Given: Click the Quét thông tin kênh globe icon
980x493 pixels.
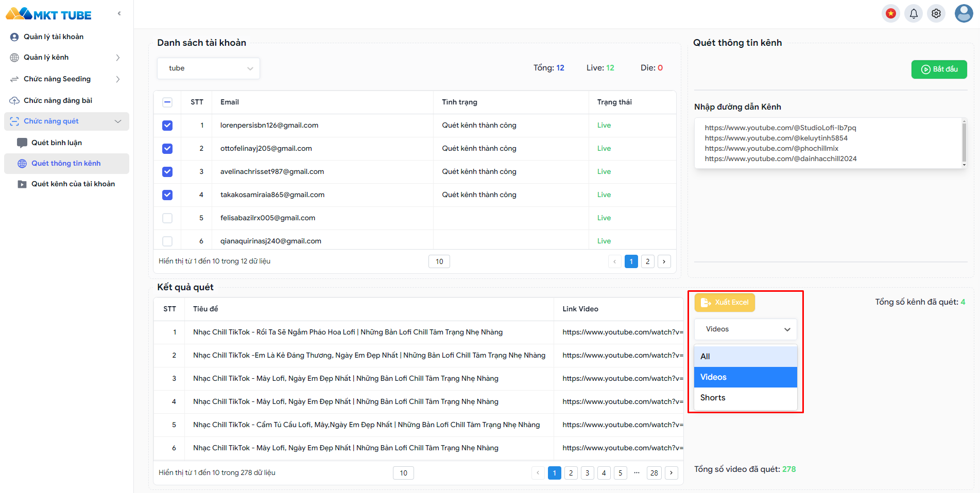Looking at the screenshot, I should [22, 164].
